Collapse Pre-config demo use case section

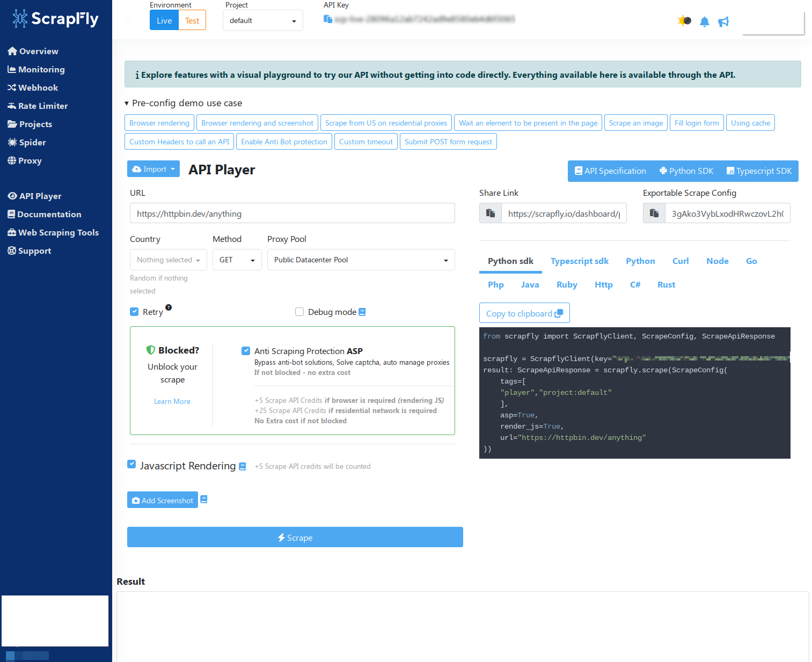[x=184, y=103]
